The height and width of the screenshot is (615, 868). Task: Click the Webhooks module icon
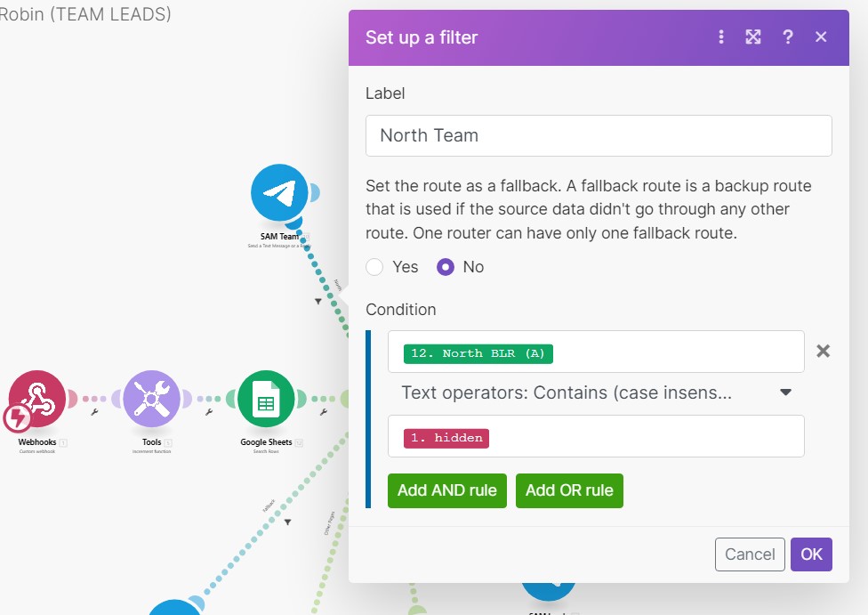click(37, 398)
